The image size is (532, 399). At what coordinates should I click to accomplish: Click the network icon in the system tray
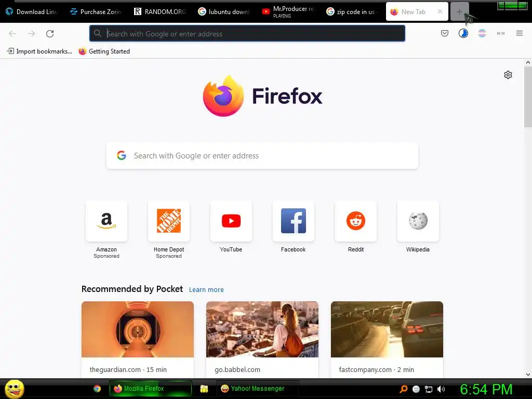[429, 389]
